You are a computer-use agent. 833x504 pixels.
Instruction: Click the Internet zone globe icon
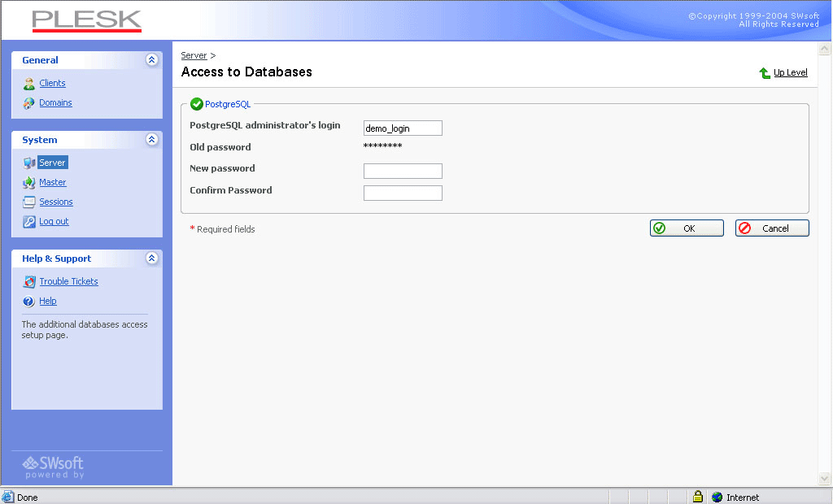click(x=717, y=497)
